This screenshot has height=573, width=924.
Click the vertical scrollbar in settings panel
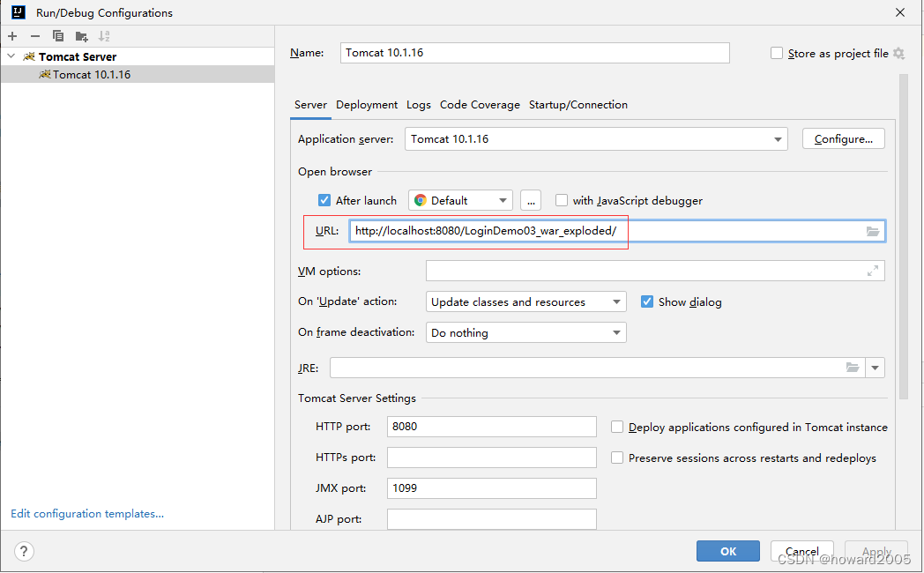tap(904, 237)
